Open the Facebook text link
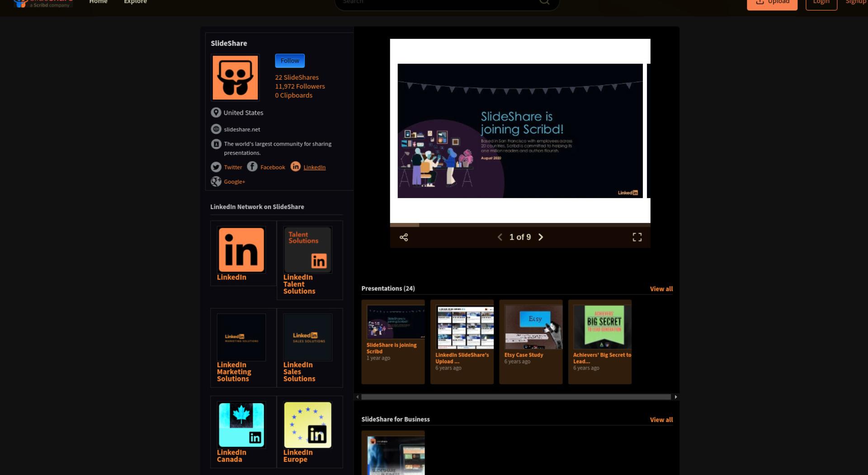Screen dimensions: 868x475 (273, 167)
